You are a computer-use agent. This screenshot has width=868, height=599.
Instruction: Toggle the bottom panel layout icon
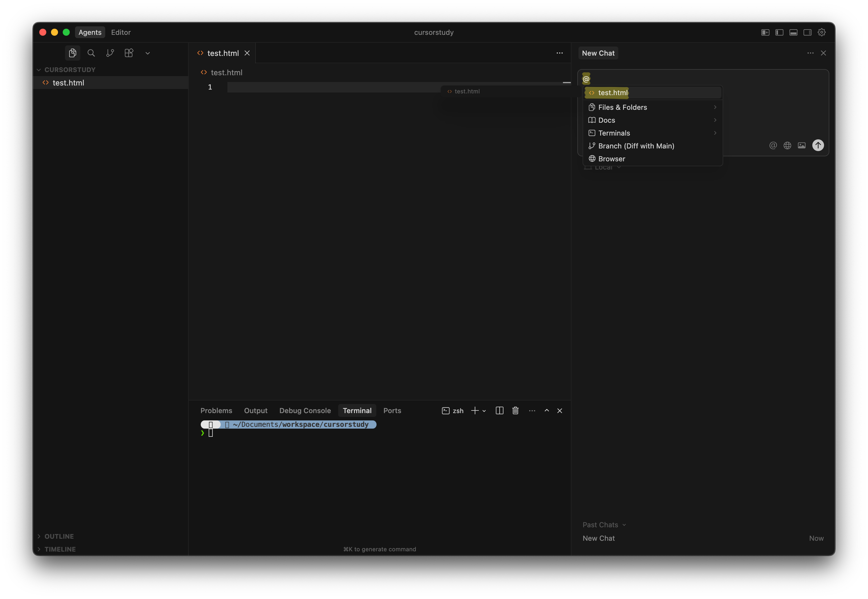[x=793, y=32]
